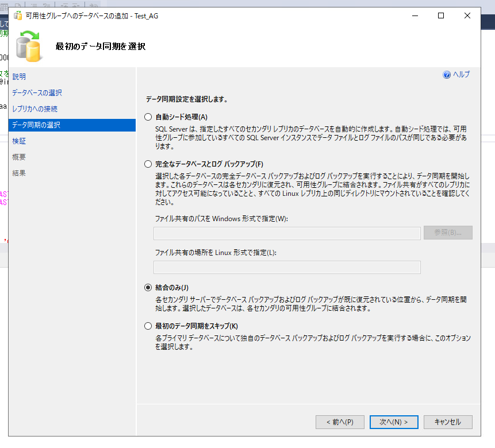Select the 結合のみ(J) radio button
495x448 pixels.
click(148, 288)
